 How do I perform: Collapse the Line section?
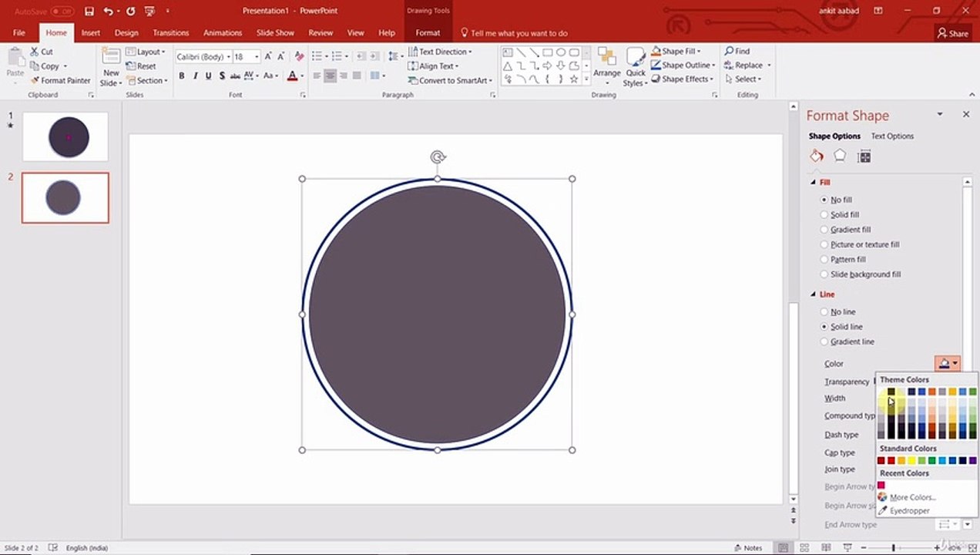(x=814, y=294)
